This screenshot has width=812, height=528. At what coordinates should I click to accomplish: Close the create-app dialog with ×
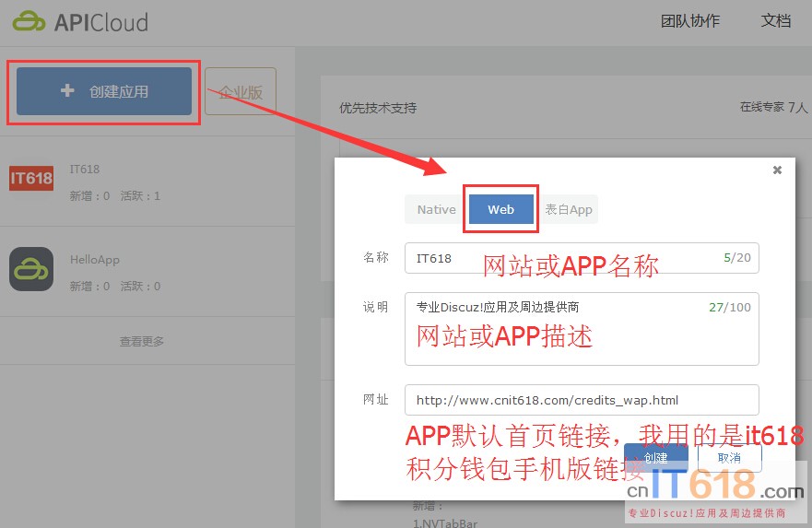coord(777,170)
